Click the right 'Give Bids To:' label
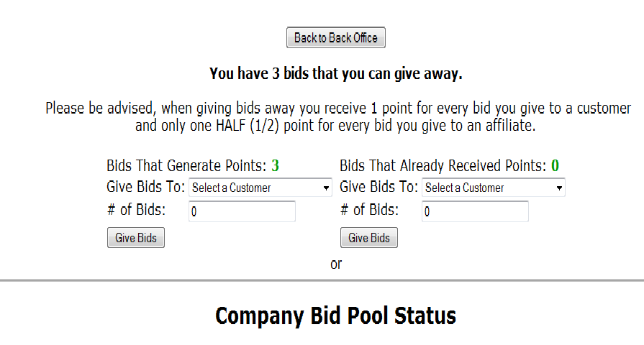Viewport: 644px width, 345px height. click(378, 188)
